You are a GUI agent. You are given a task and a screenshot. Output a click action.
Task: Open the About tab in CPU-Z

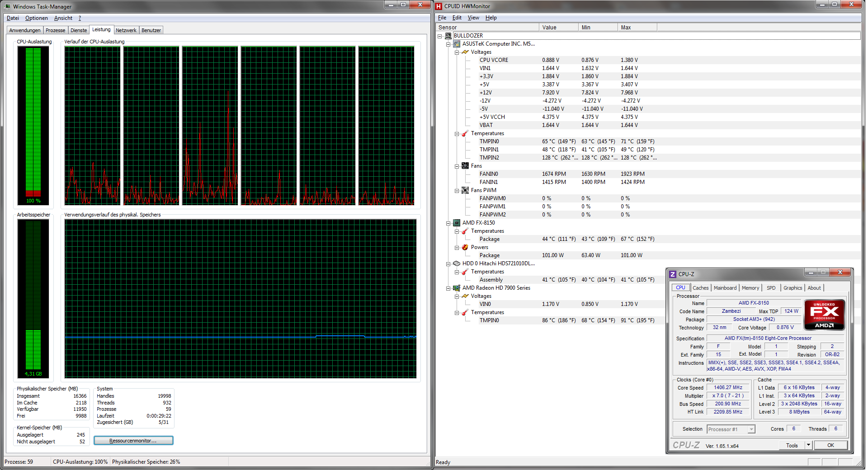(814, 288)
